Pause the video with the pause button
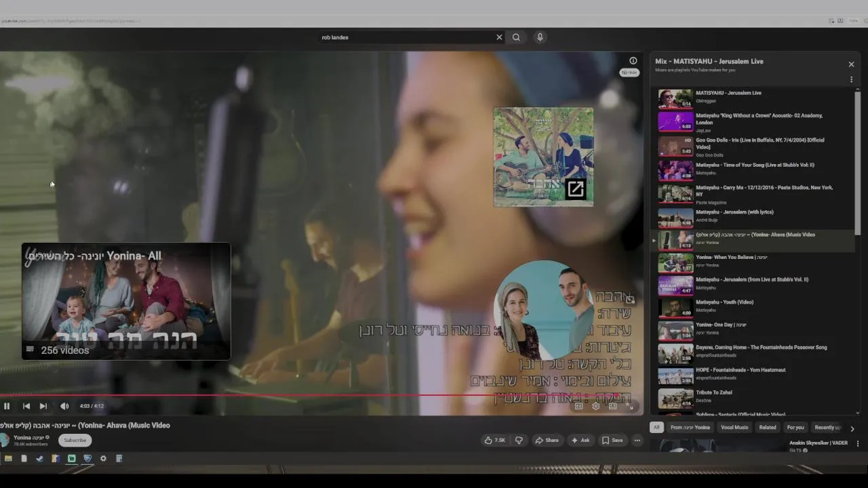 [x=7, y=406]
